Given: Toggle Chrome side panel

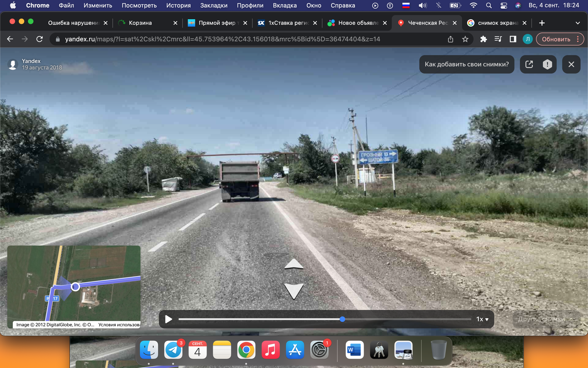Looking at the screenshot, I should click(x=513, y=39).
